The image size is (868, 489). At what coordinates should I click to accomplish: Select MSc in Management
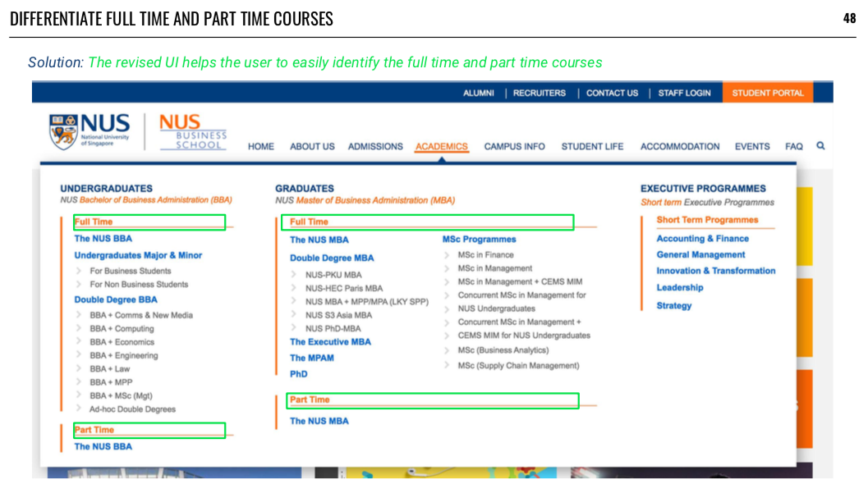pos(494,268)
